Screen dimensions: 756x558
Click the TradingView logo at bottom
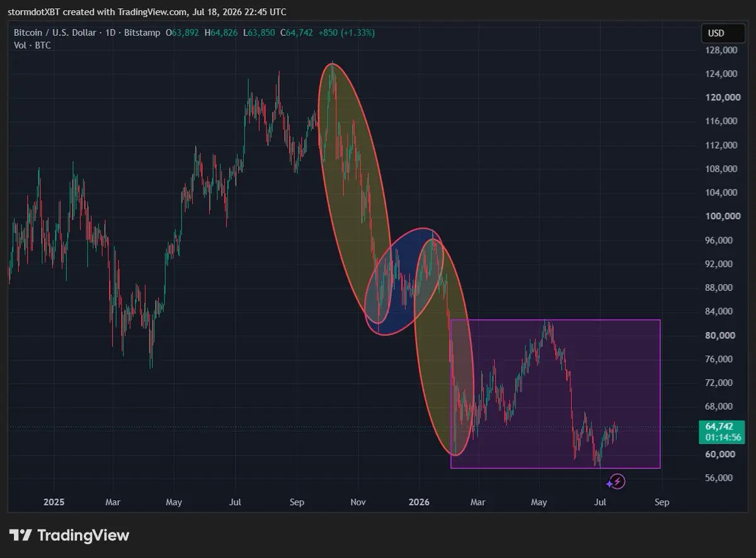coord(69,535)
